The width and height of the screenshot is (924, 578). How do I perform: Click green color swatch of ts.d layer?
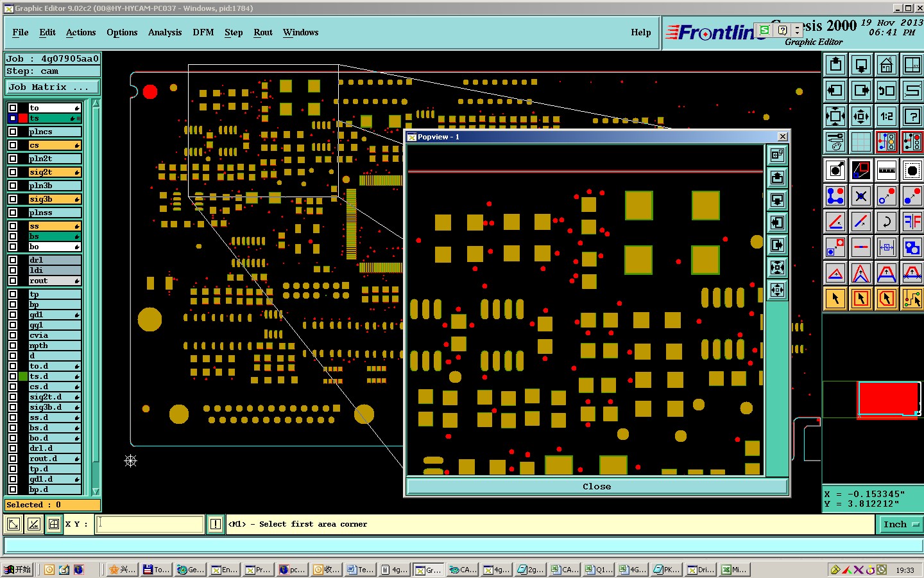[x=23, y=376]
